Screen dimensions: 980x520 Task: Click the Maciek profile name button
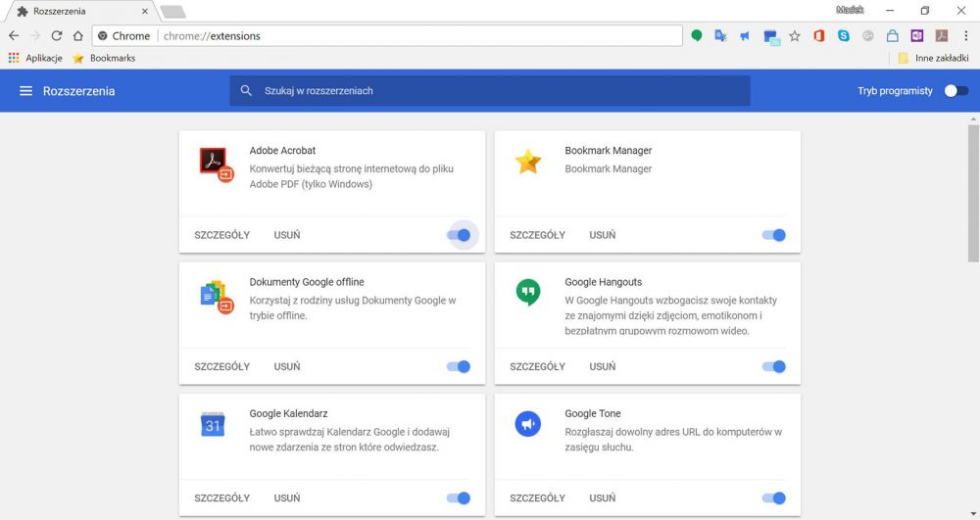point(850,10)
